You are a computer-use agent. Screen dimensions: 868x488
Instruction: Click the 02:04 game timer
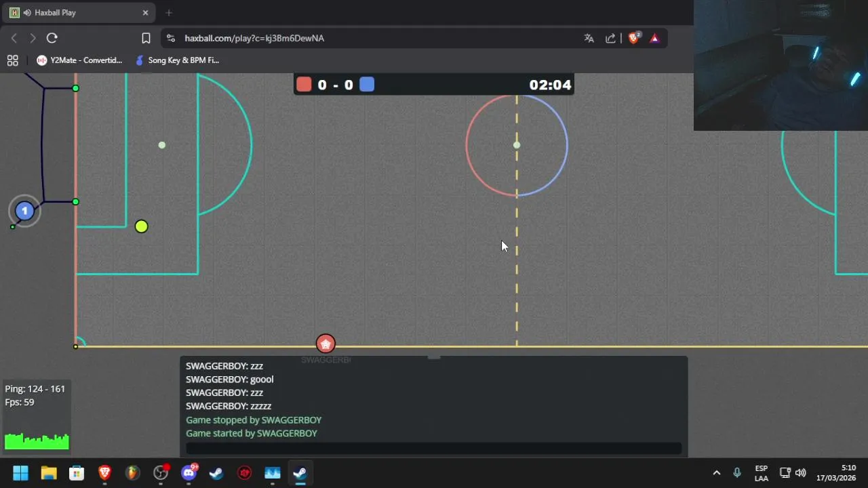coord(550,85)
